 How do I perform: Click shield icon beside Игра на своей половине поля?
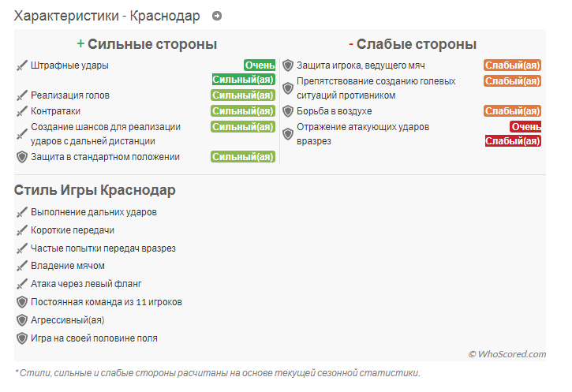(x=22, y=338)
